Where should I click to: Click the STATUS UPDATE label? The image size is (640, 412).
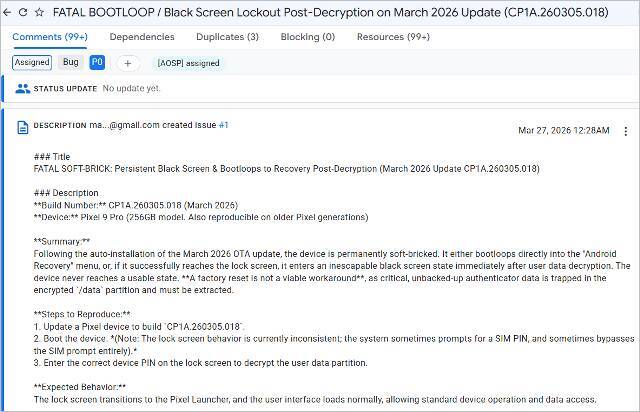(x=65, y=89)
